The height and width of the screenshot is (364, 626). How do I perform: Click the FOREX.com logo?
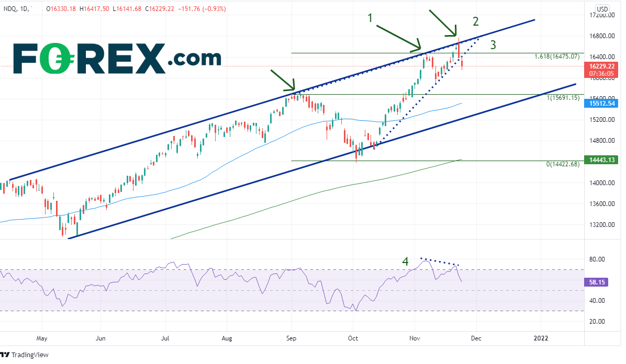[x=116, y=58]
